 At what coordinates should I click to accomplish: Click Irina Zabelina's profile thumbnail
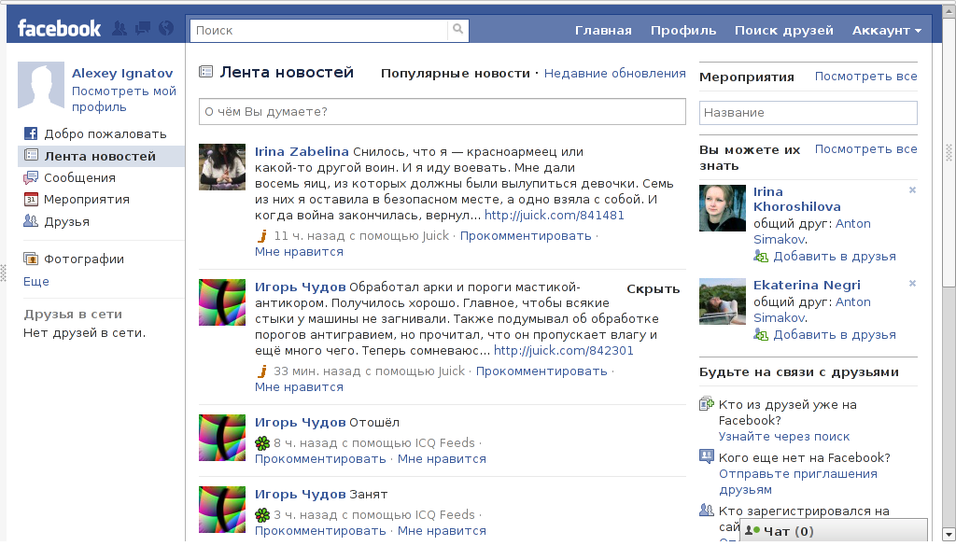click(222, 168)
